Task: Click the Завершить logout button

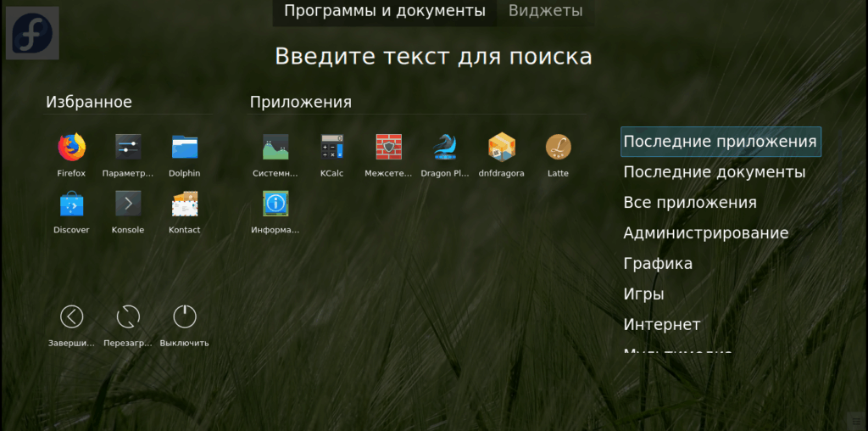Action: tap(71, 317)
